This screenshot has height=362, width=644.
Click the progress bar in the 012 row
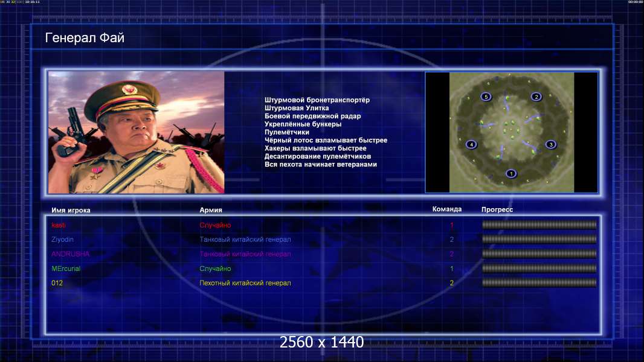(x=539, y=283)
